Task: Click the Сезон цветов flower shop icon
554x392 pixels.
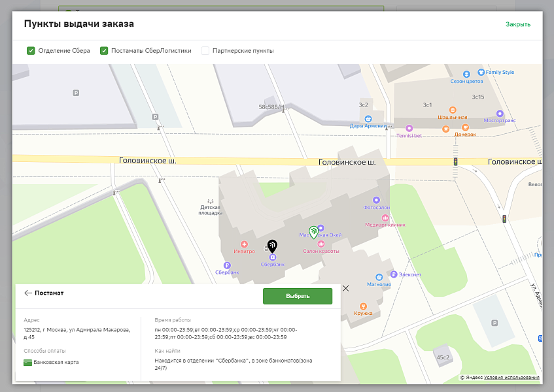Action: (x=466, y=74)
